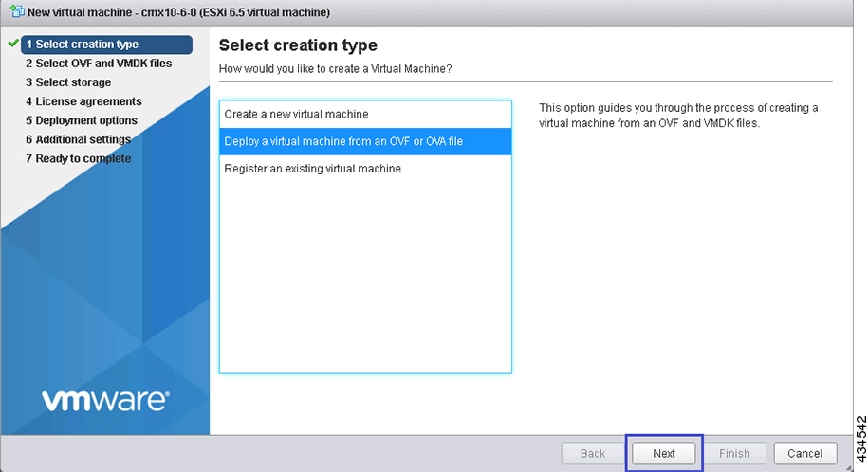Click the Next button

[x=664, y=453]
